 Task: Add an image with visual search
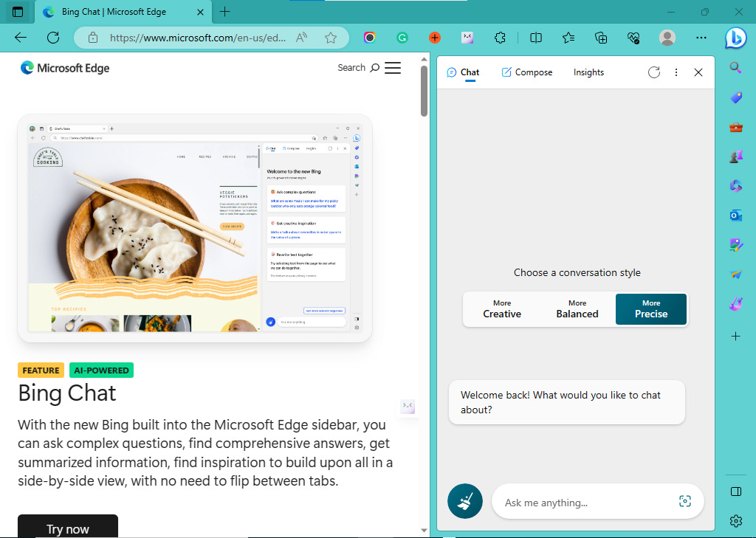(x=684, y=501)
